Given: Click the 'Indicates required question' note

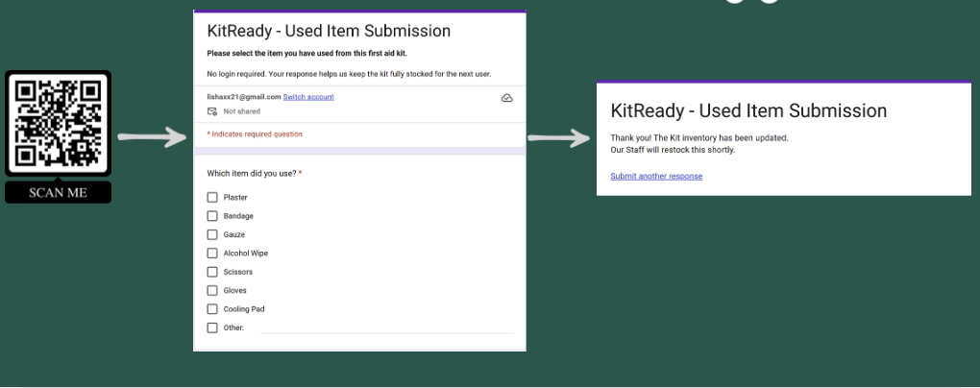Looking at the screenshot, I should click(255, 134).
